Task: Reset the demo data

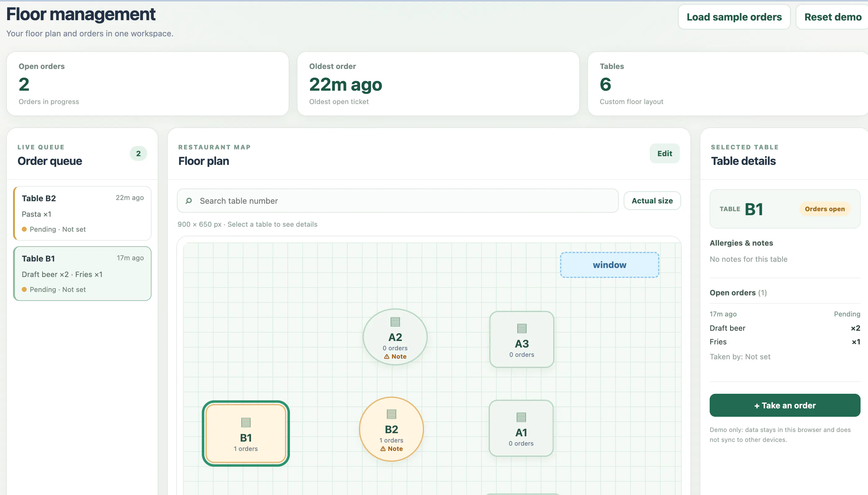Action: [x=832, y=17]
